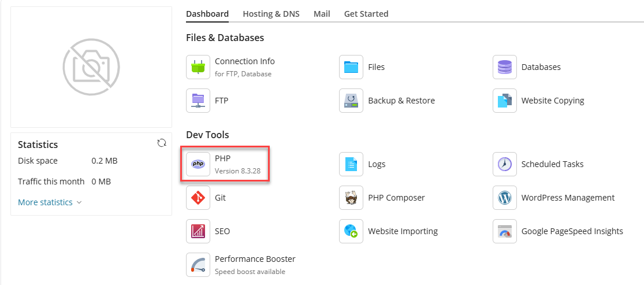Click the Connection Info link

coord(245,61)
